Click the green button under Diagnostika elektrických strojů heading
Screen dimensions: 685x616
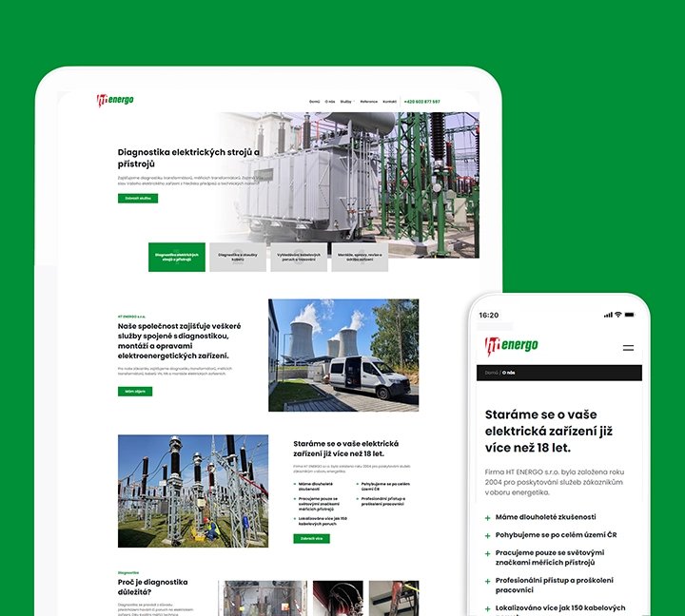coord(138,198)
